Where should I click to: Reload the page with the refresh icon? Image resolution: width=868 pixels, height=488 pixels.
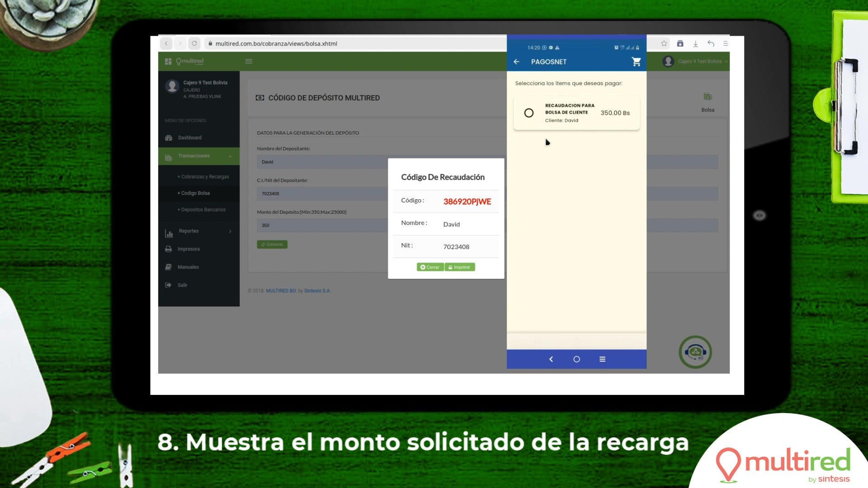pyautogui.click(x=194, y=43)
